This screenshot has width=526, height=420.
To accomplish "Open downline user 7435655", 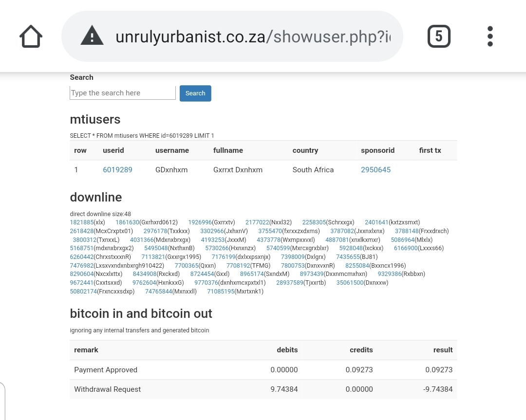I will click(x=348, y=257).
